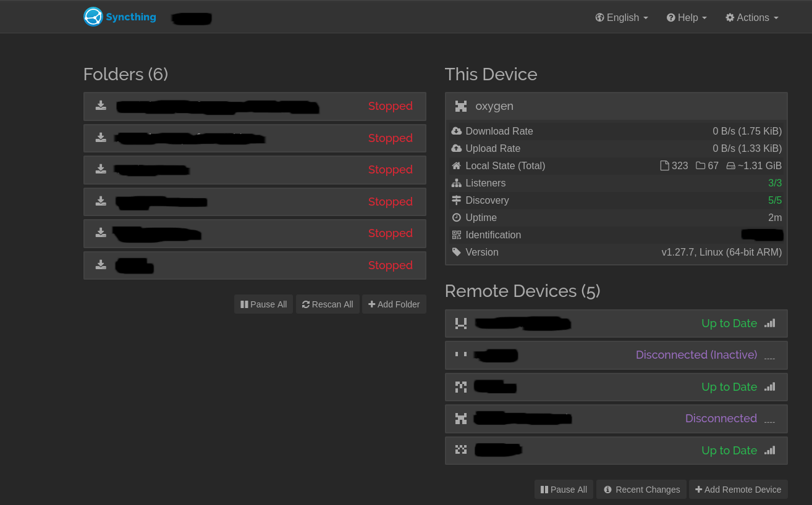
Task: Expand the Disconnected (Inactive) remote device
Action: pos(616,355)
